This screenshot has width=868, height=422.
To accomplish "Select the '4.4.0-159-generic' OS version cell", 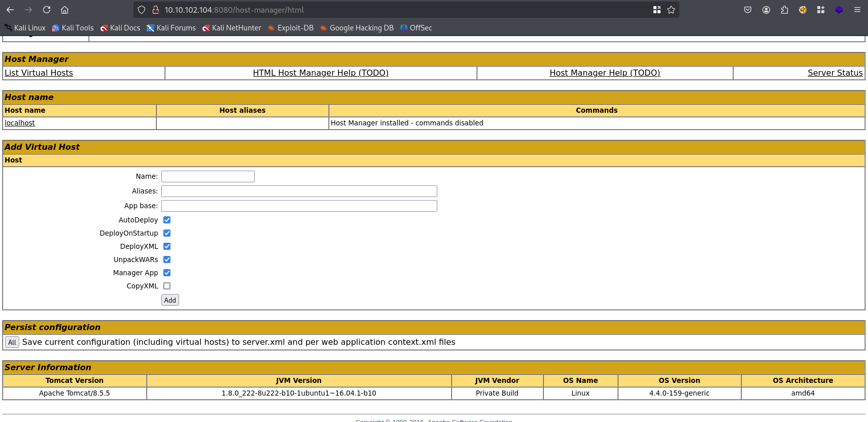I will [679, 393].
